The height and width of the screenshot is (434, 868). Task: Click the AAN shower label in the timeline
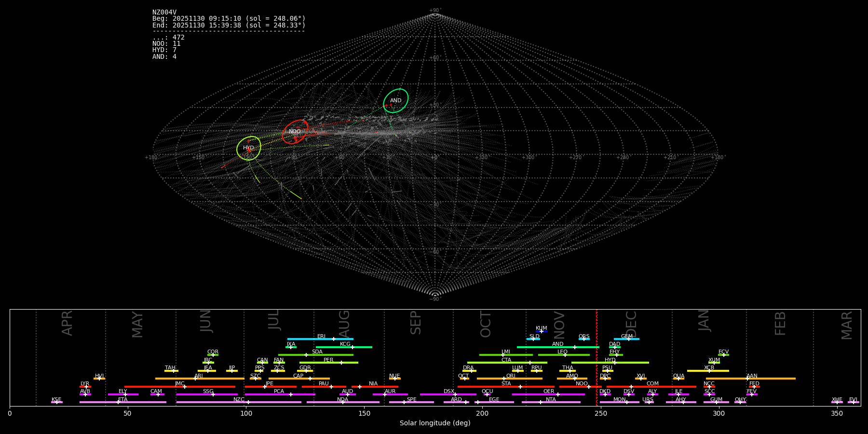pyautogui.click(x=752, y=376)
